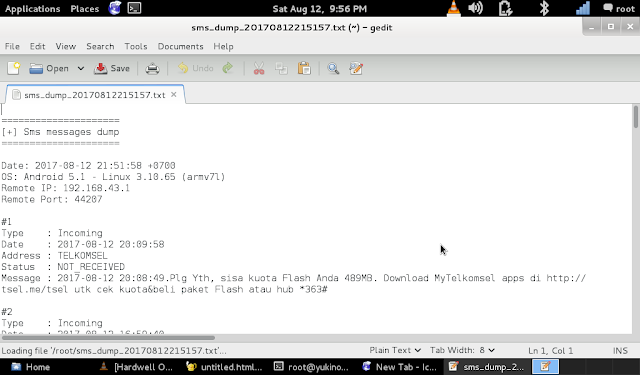The image size is (640, 375).
Task: Copy selection with the copy icon
Action: (281, 68)
